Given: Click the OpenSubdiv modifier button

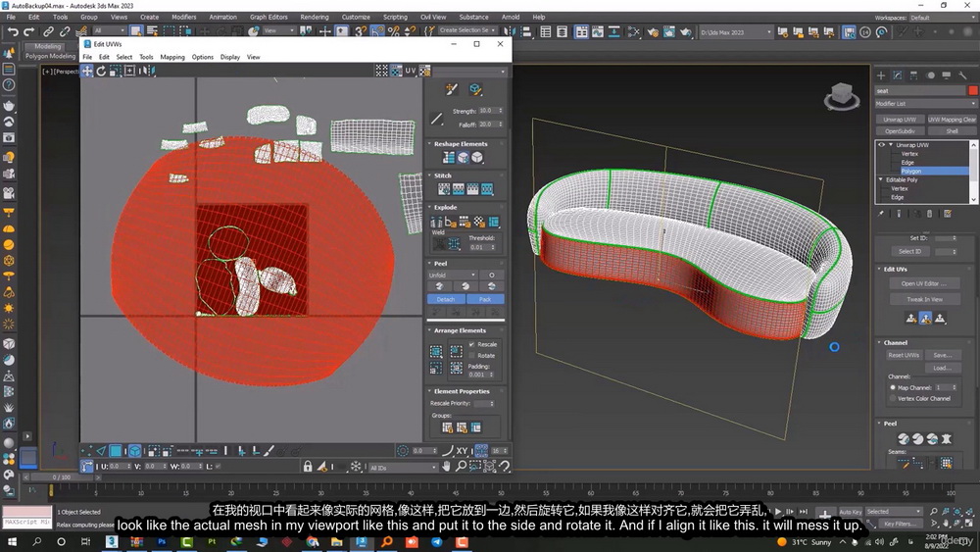Looking at the screenshot, I should [x=900, y=131].
